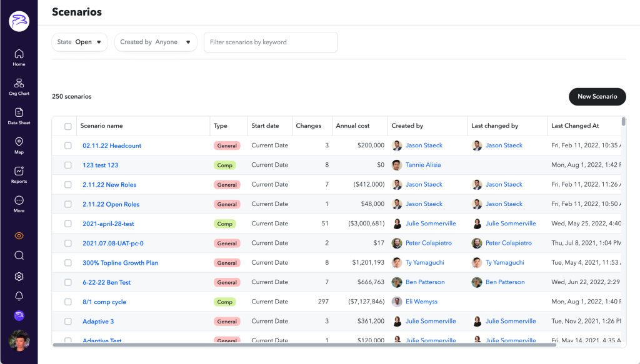Open settings via the gear icon
This screenshot has width=640, height=364.
[x=19, y=276]
